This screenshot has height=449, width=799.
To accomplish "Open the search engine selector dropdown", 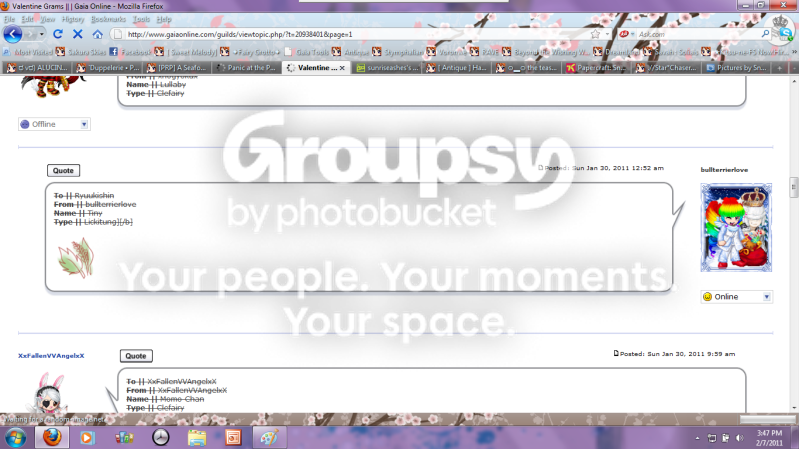I will pos(627,34).
